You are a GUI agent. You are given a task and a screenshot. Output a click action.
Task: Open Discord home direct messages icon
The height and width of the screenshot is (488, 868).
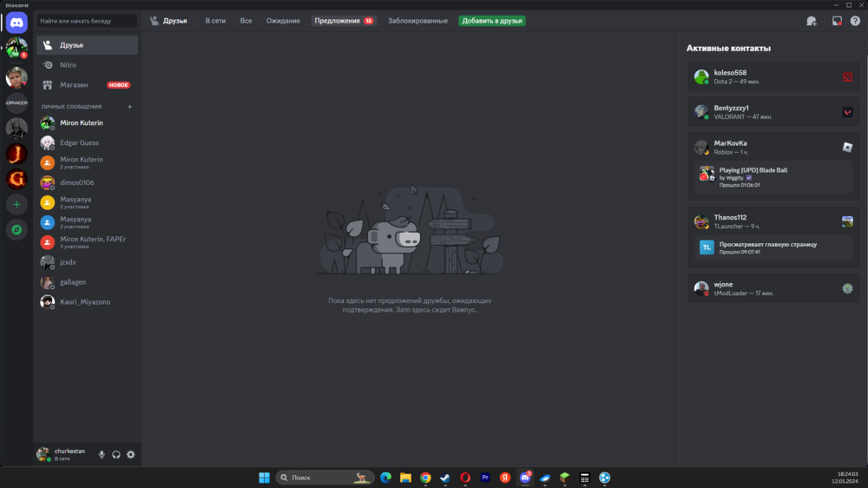pyautogui.click(x=16, y=23)
